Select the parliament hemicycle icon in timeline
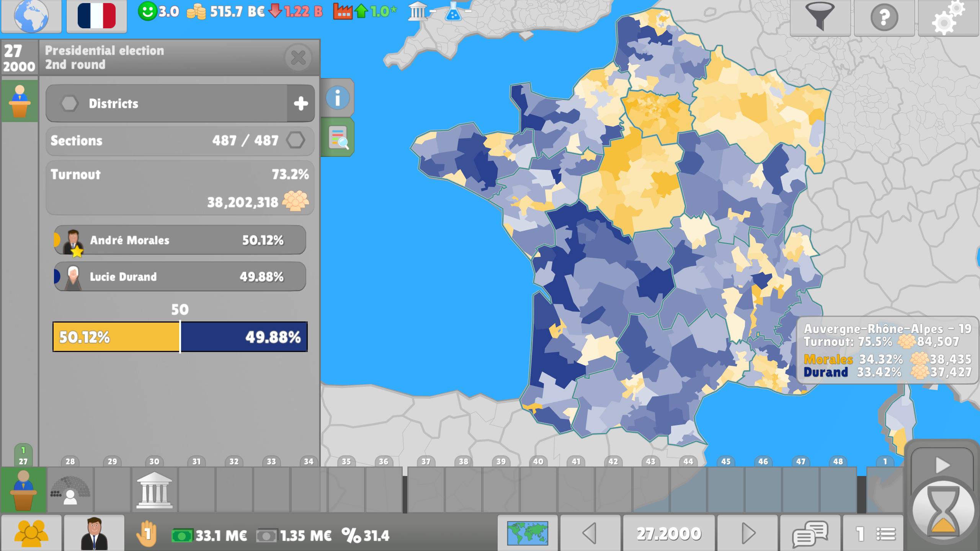The height and width of the screenshot is (551, 980). [70, 490]
